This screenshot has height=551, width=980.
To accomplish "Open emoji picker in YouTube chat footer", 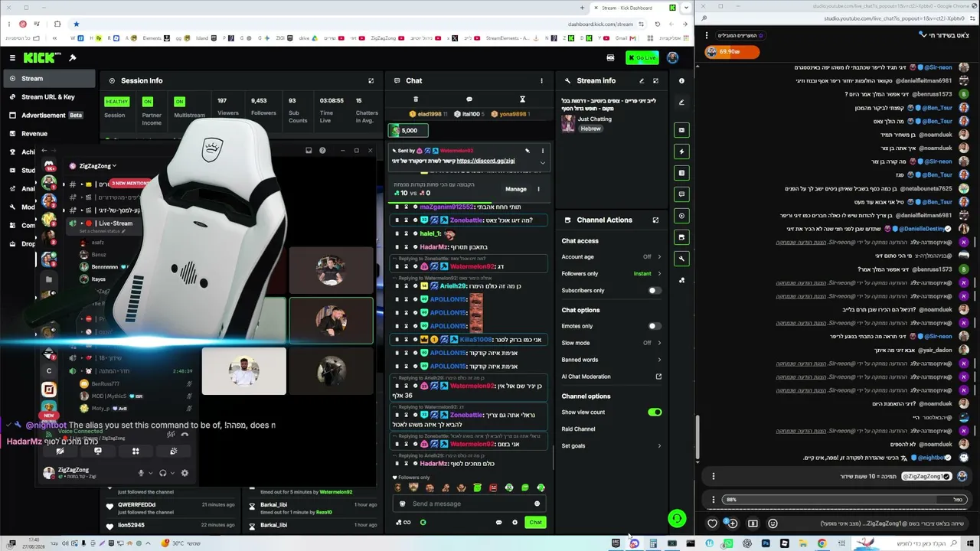I will point(773,523).
